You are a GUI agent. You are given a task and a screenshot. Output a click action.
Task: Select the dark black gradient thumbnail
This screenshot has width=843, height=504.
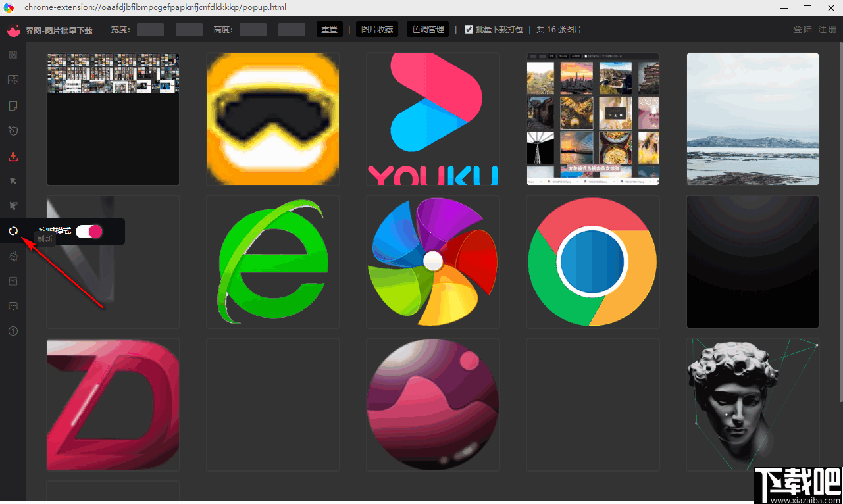[x=753, y=262]
